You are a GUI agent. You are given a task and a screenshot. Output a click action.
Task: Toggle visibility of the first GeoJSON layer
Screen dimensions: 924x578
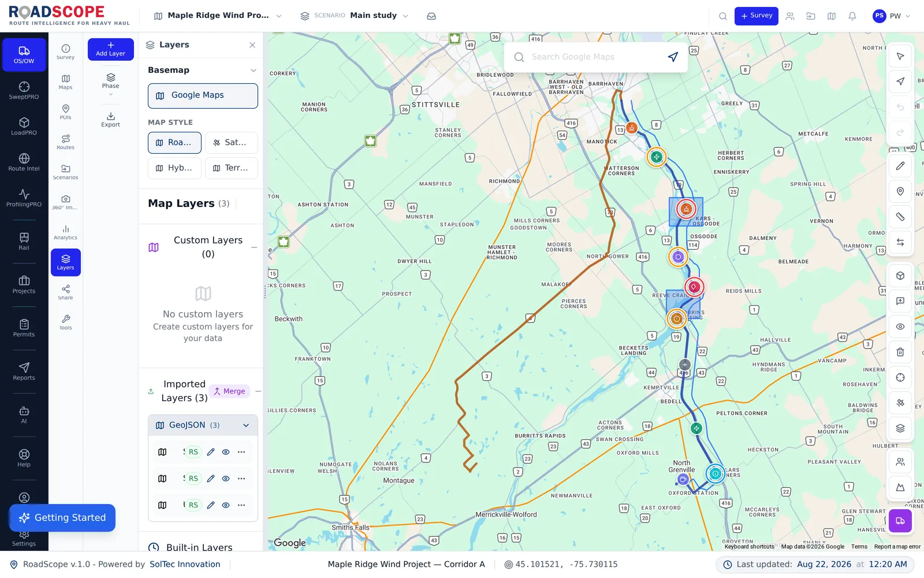click(x=226, y=452)
